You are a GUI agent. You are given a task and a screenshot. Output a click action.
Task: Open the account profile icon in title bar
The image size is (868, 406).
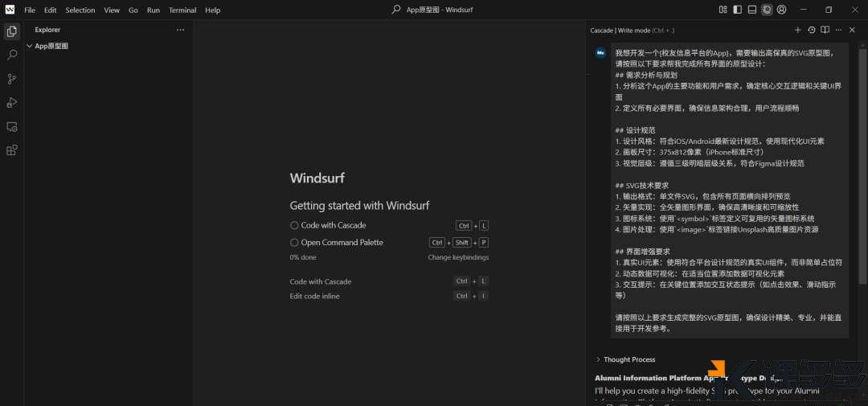(x=782, y=10)
